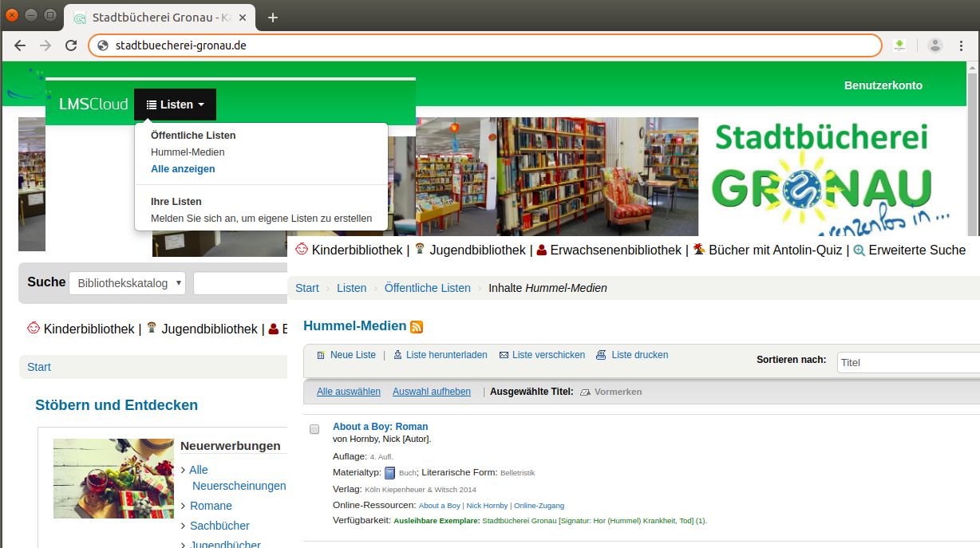Click the Öffentliche Listen breadcrumb link
This screenshot has width=980, height=548.
[x=428, y=288]
